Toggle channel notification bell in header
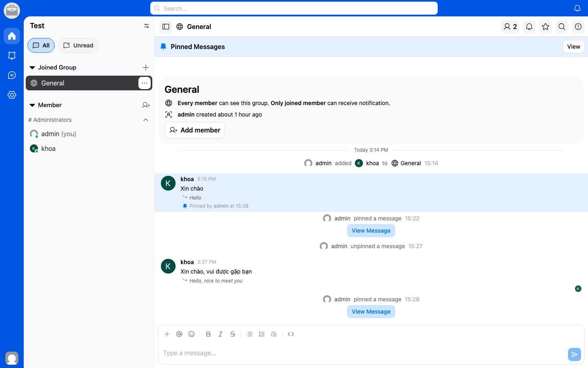 coord(529,27)
